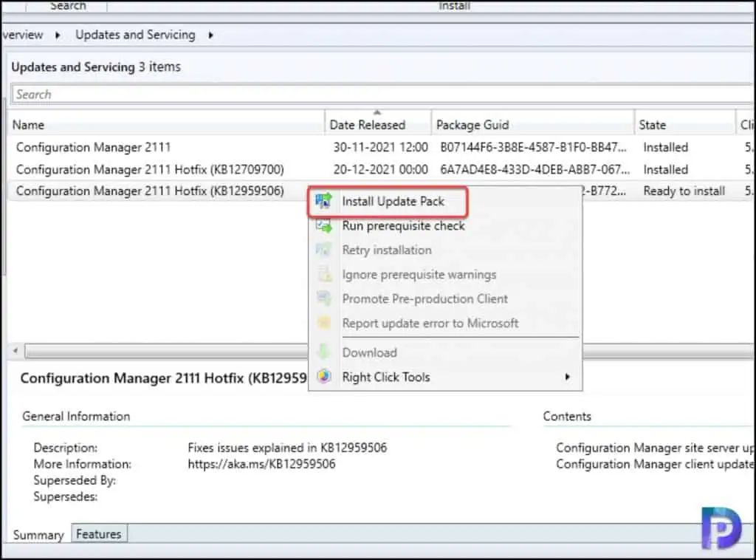The height and width of the screenshot is (560, 756).
Task: Click the horizontal scrollbar left arrow
Action: click(x=16, y=351)
